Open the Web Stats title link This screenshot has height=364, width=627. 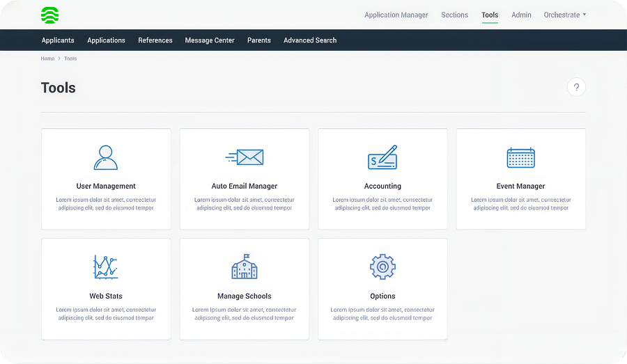pos(106,296)
